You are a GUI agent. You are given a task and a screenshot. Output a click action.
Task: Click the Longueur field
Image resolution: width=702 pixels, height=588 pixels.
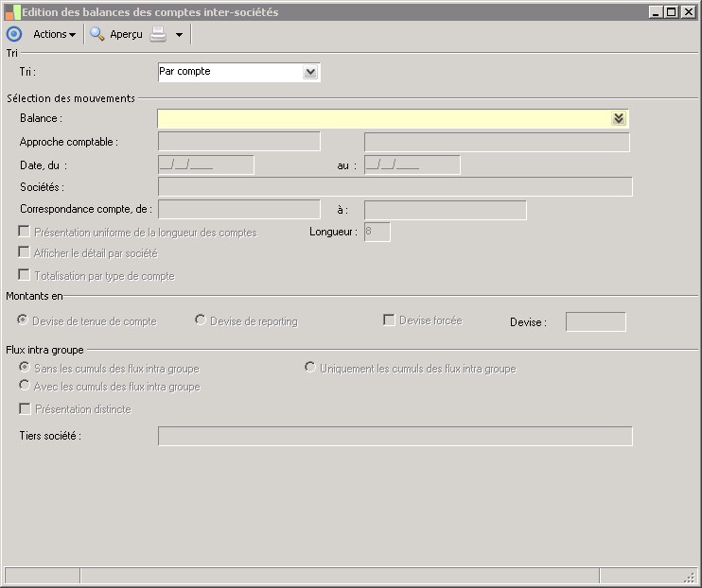[x=377, y=232]
